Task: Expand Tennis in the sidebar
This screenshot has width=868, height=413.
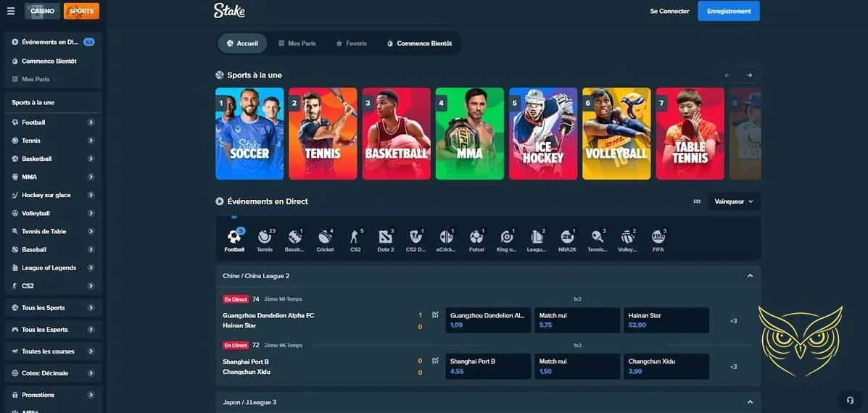Action: click(91, 141)
